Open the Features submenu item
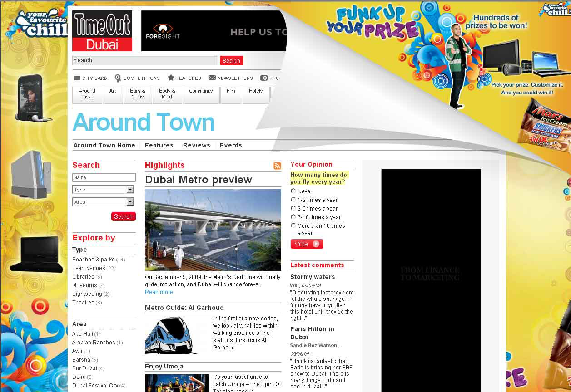 (159, 145)
